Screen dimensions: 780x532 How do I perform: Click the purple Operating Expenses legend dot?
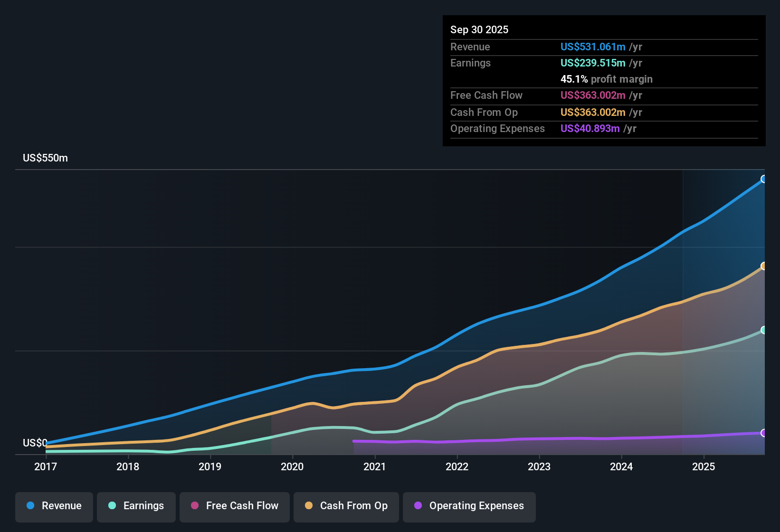coord(418,506)
